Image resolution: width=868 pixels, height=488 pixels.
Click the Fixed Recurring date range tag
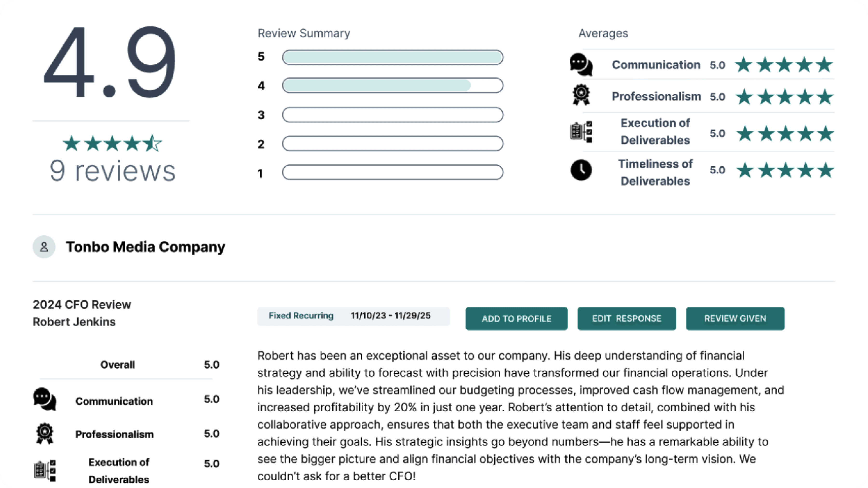[x=353, y=316]
